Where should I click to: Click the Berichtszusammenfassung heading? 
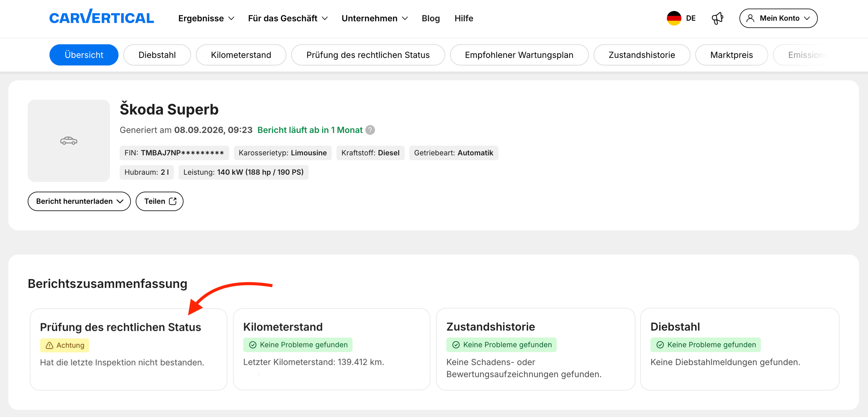point(108,284)
